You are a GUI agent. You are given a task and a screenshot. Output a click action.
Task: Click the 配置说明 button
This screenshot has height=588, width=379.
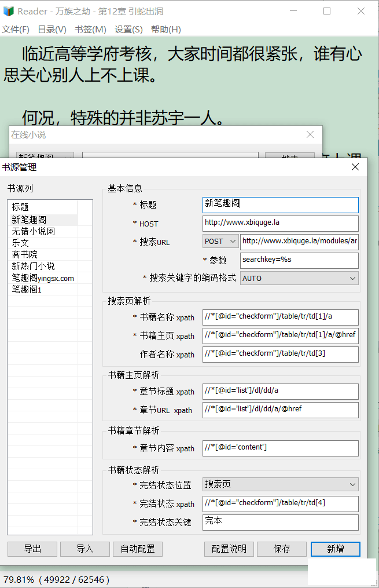tap(229, 549)
